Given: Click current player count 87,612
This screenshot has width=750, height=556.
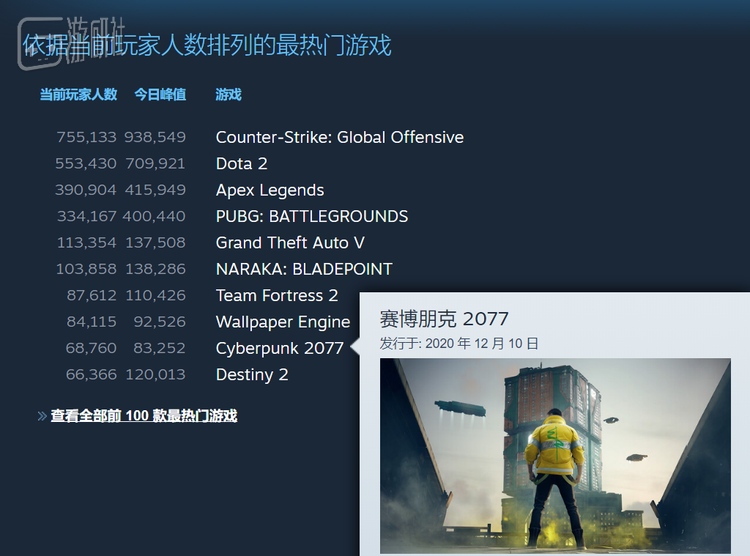Looking at the screenshot, I should [x=91, y=295].
